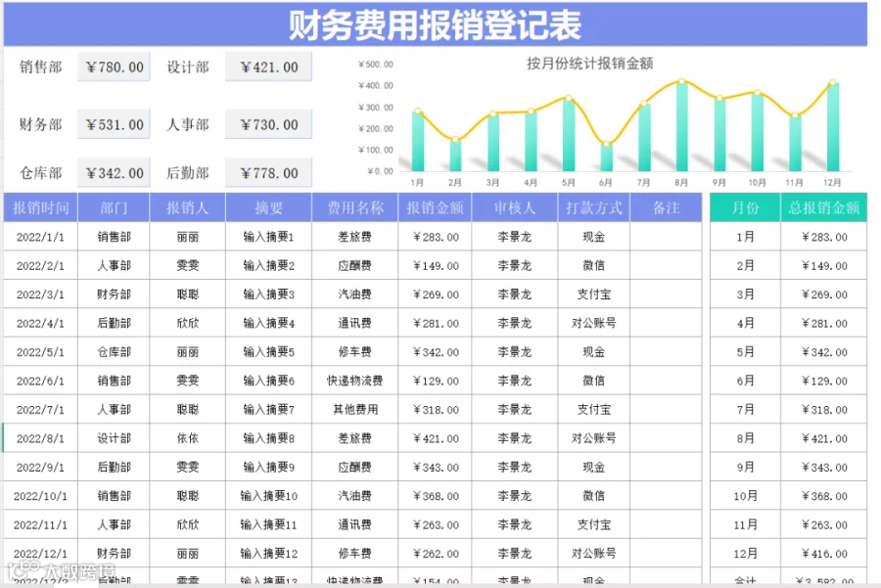This screenshot has width=881, height=588.
Task: Click the date cell 2022/4/1
Action: coord(40,324)
